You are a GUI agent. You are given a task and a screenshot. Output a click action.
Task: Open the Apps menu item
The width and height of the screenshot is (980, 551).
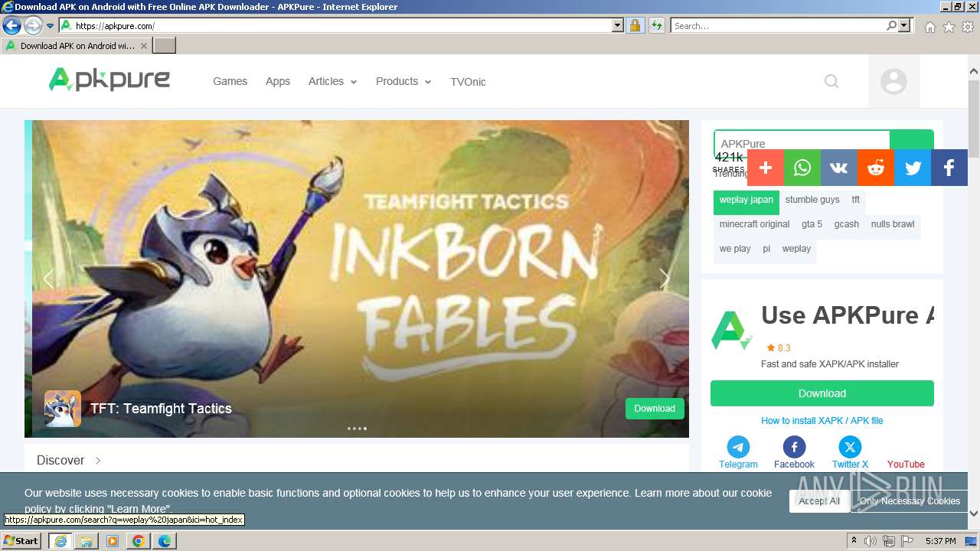click(278, 81)
